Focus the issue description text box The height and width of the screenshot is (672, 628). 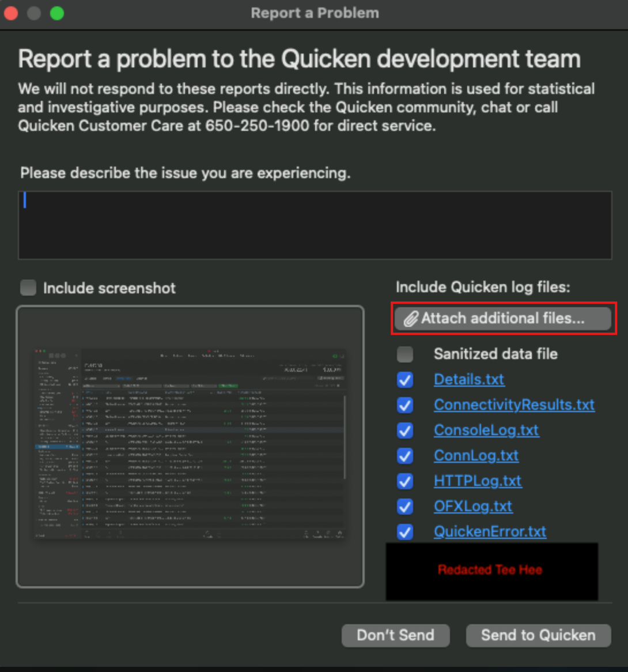tap(315, 225)
